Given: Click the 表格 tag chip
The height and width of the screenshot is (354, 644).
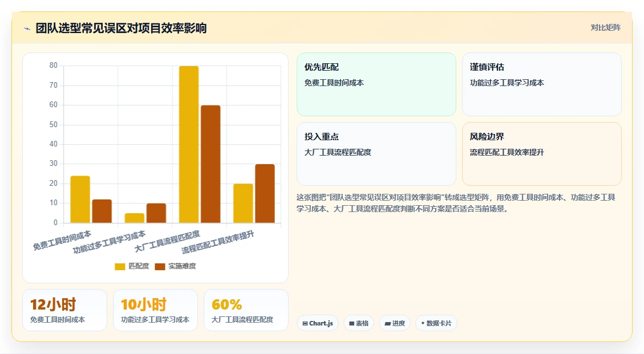Looking at the screenshot, I should (359, 323).
